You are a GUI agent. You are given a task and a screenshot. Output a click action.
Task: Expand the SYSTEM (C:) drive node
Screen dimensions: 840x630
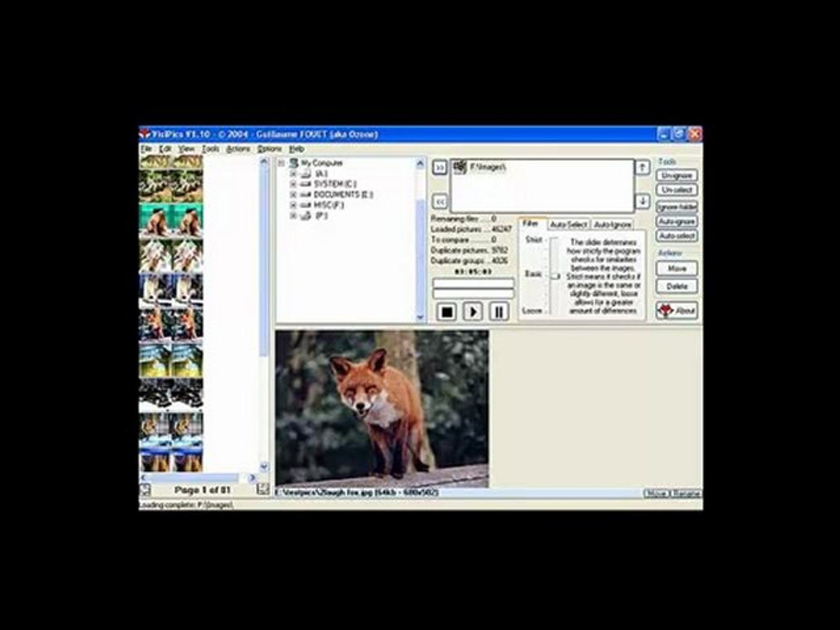coord(293,184)
